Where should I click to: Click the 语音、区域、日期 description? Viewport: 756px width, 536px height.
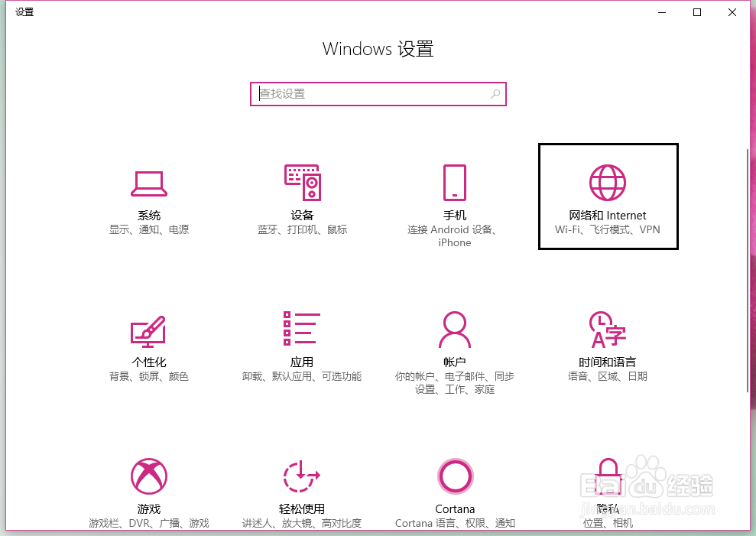pyautogui.click(x=608, y=376)
